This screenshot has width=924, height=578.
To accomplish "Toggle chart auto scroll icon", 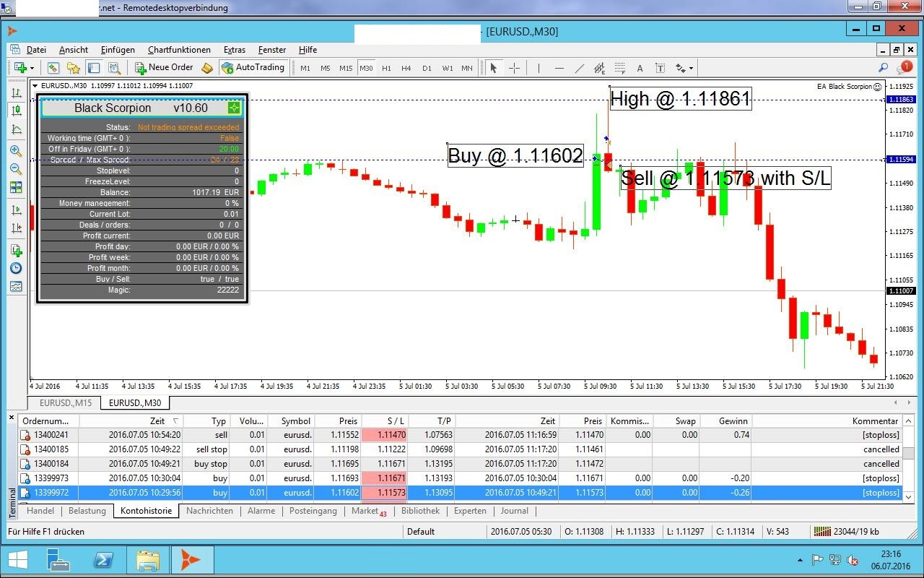I will [x=16, y=210].
